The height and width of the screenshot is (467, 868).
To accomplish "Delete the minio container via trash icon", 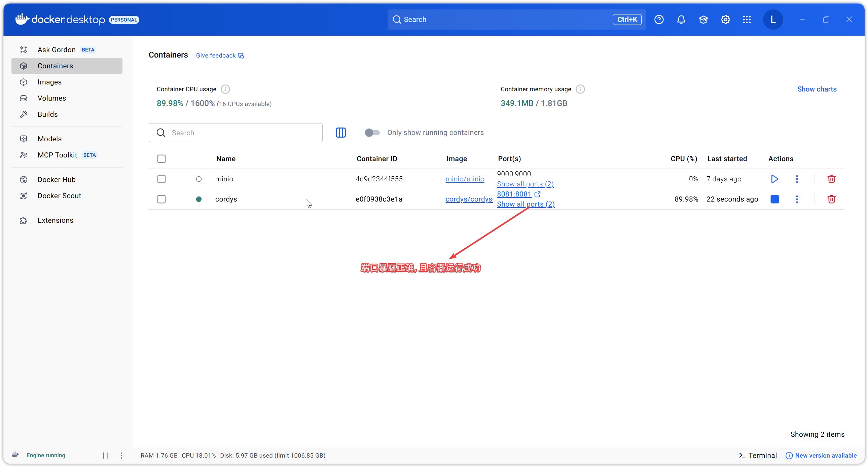I will pyautogui.click(x=831, y=179).
